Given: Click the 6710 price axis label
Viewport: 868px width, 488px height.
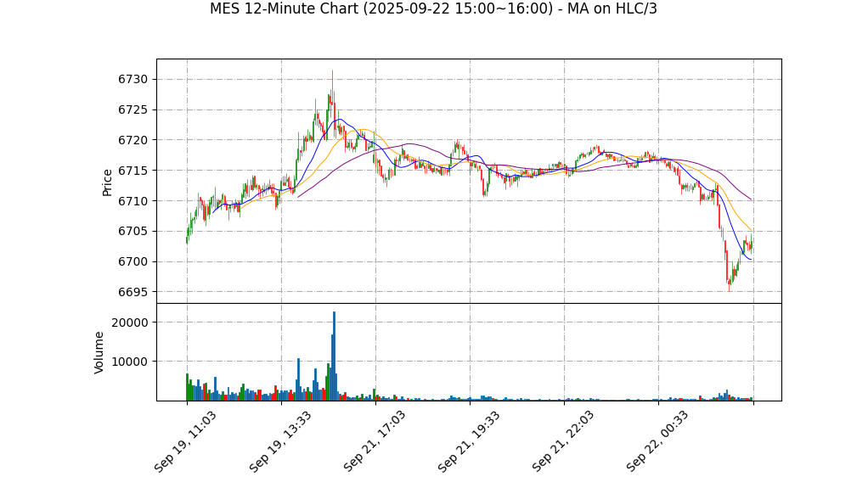Looking at the screenshot, I should [x=132, y=201].
